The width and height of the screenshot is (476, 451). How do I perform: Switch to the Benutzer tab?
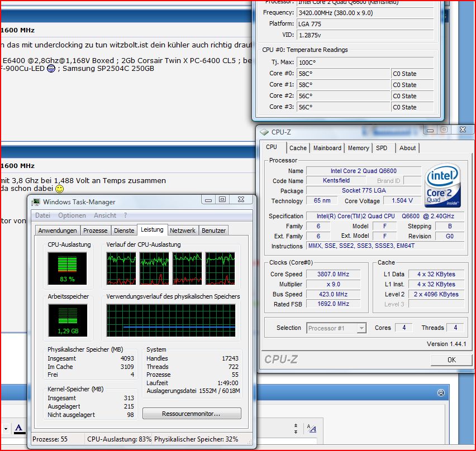click(x=213, y=231)
